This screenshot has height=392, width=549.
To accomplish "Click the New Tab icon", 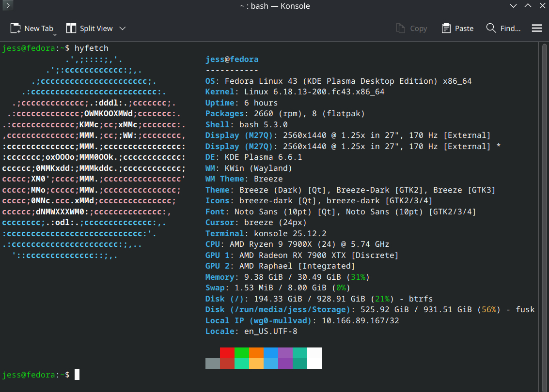I will click(x=16, y=28).
